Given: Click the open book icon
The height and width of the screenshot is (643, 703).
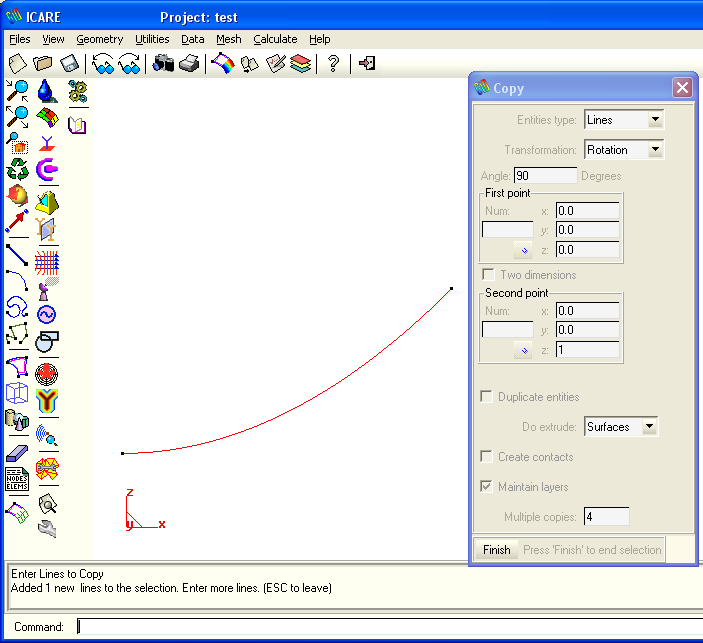Looking at the screenshot, I should click(77, 125).
